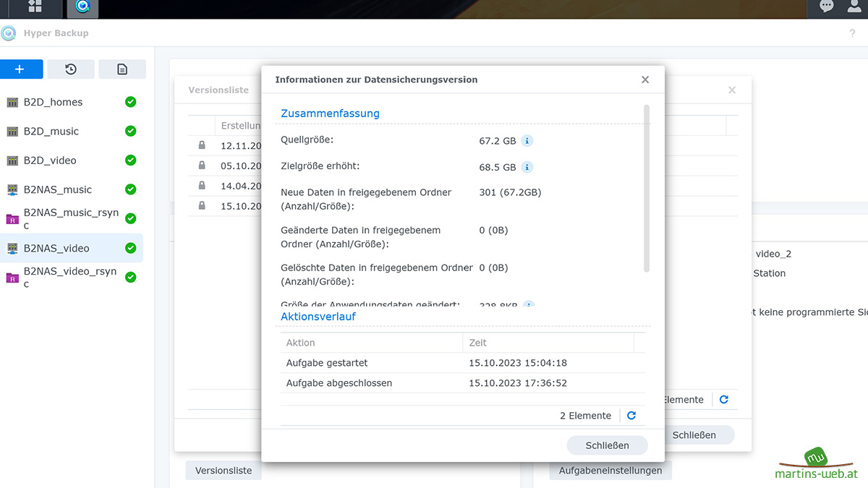Click green status check of B2NAS_music

pyautogui.click(x=130, y=189)
